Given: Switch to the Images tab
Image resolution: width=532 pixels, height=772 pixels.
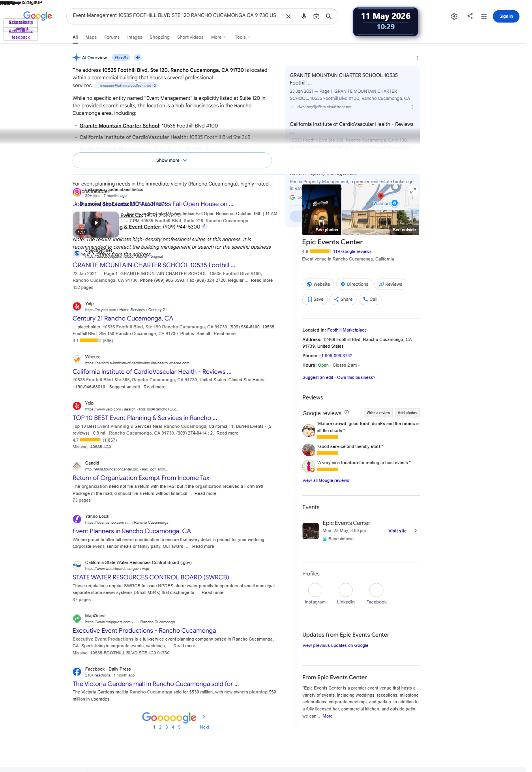Looking at the screenshot, I should click(x=135, y=37).
